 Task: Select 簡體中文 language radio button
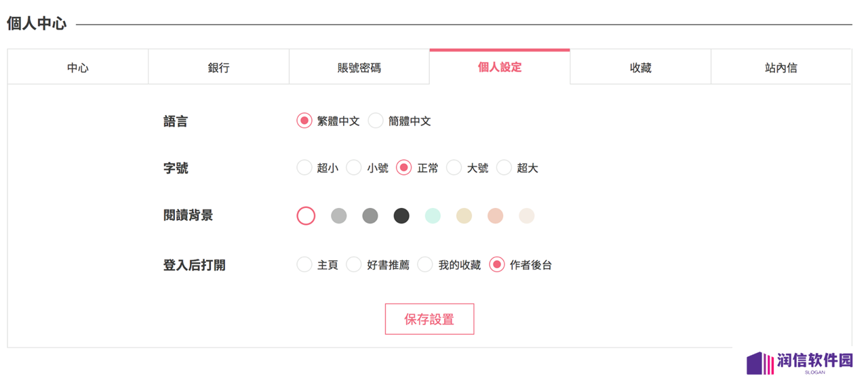click(376, 121)
